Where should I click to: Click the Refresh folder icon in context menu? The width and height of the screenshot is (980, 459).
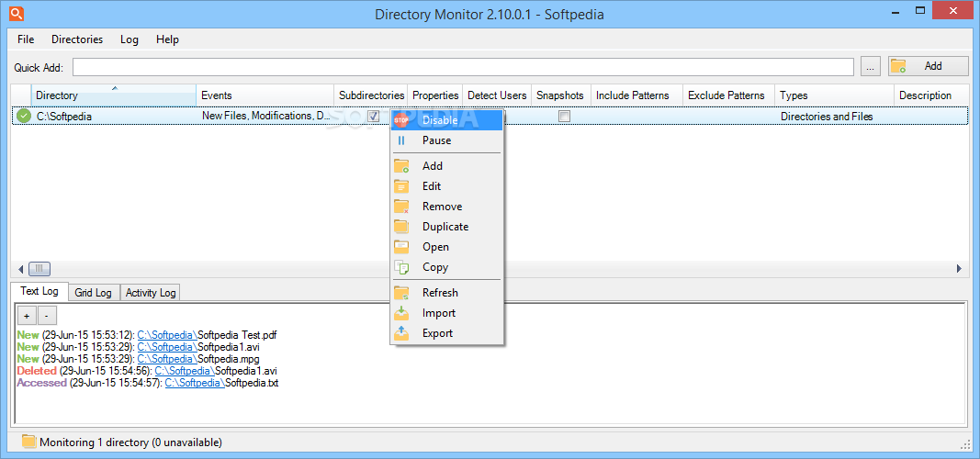pos(401,293)
